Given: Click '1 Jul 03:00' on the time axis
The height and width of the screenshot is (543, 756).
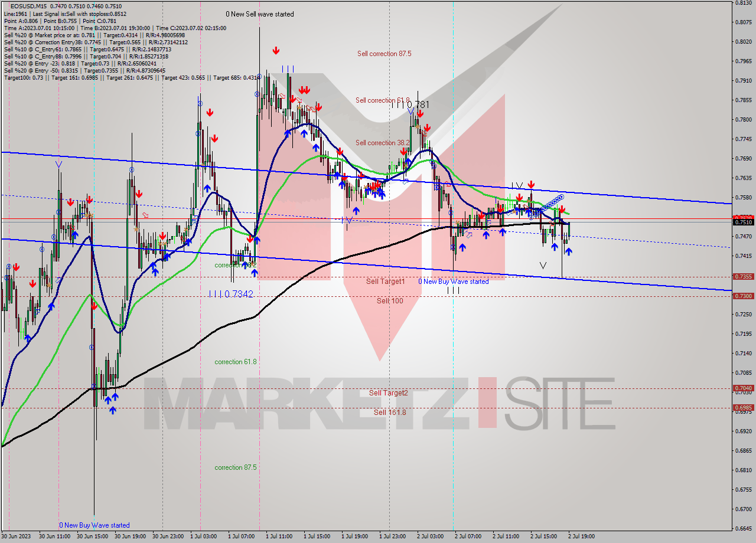Looking at the screenshot, I should [205, 537].
